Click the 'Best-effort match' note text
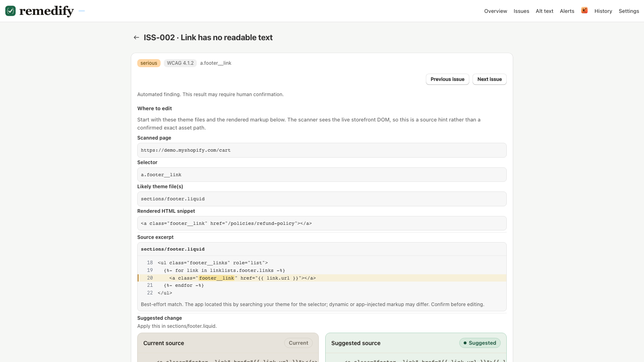Screen dimensions: 644x362 point(313,304)
